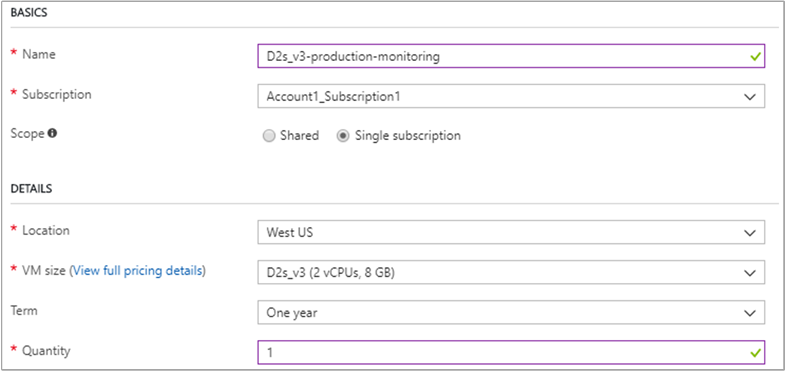
Task: Select the Single subscription radio button
Action: [x=343, y=136]
